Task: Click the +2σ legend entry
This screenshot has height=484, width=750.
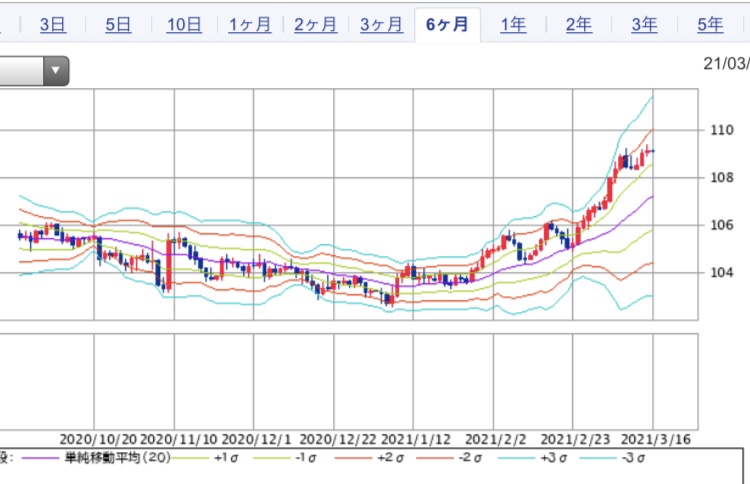Action: (390, 458)
